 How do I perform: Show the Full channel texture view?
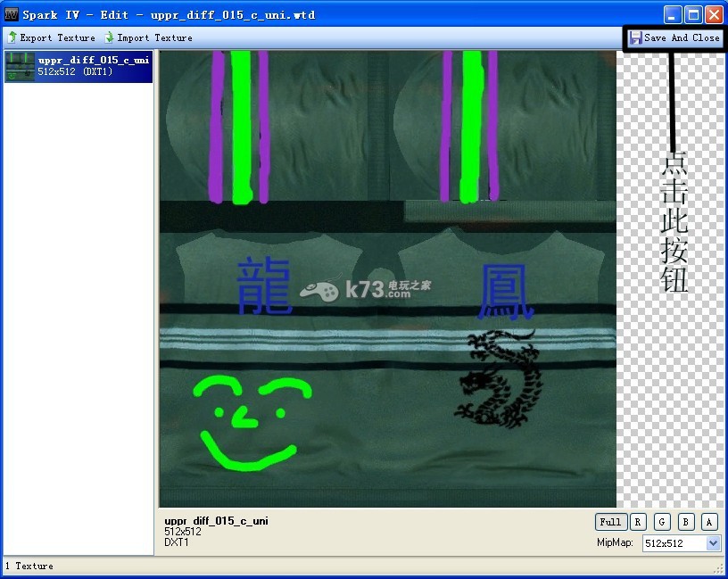610,522
